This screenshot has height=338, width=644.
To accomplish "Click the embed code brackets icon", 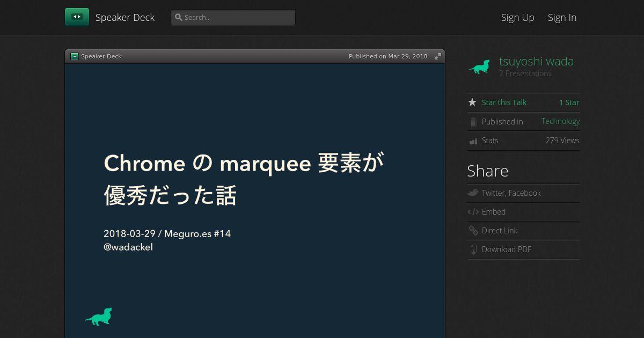I will pyautogui.click(x=473, y=212).
